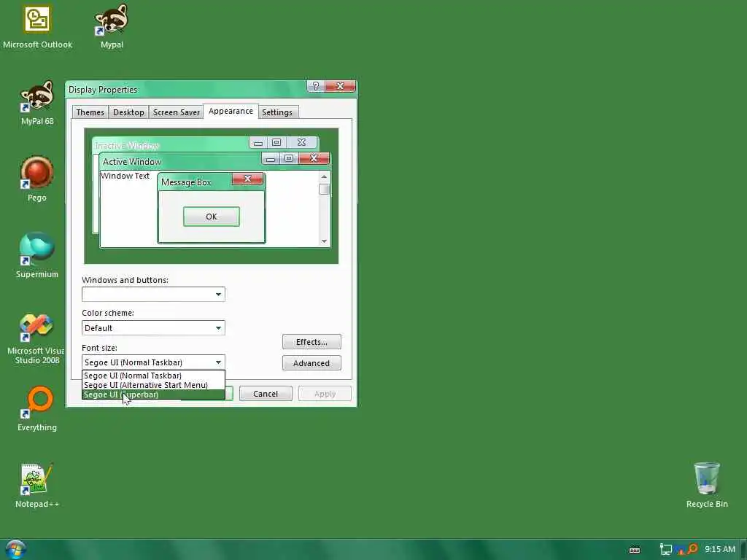747x560 pixels.
Task: Select the Supermium desktop shortcut
Action: [x=37, y=255]
